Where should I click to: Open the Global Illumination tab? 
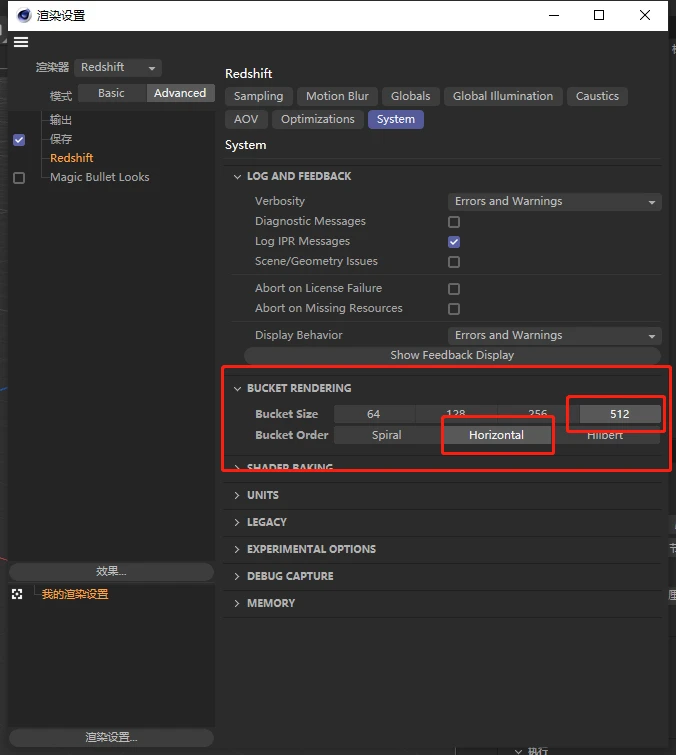(502, 97)
